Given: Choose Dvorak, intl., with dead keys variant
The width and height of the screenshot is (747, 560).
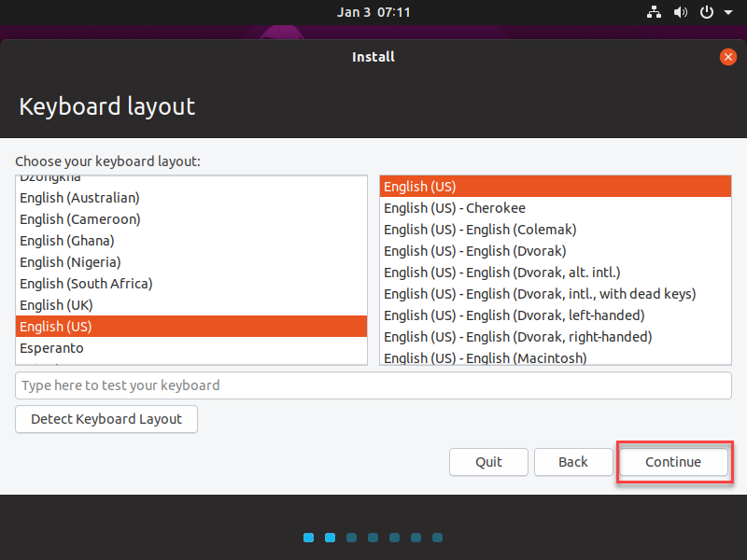Looking at the screenshot, I should (556, 294).
